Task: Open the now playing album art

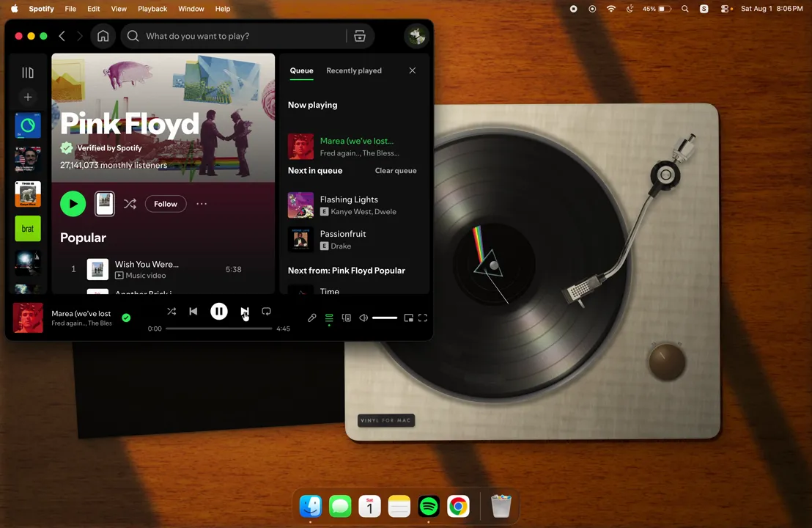Action: 28,318
